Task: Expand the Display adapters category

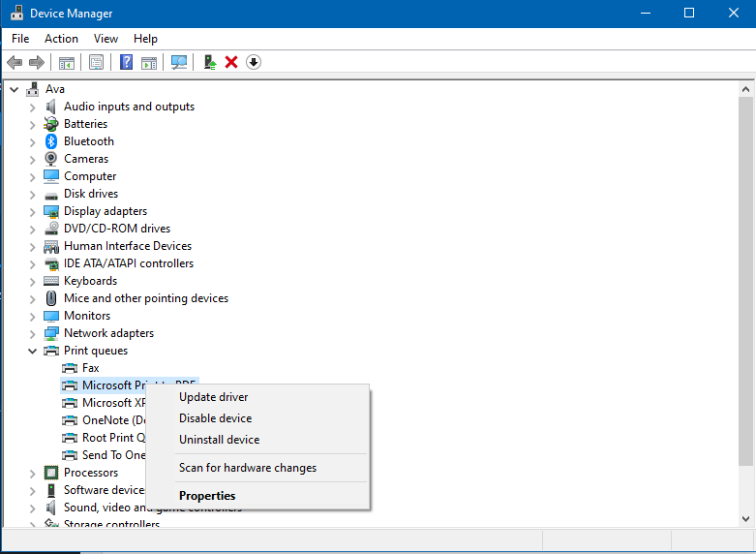Action: click(x=32, y=211)
